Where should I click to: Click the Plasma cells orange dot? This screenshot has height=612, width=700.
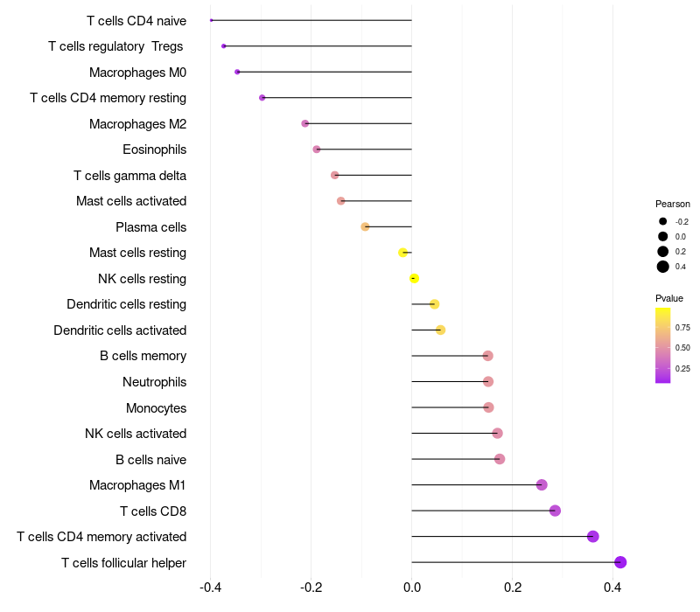click(x=365, y=226)
